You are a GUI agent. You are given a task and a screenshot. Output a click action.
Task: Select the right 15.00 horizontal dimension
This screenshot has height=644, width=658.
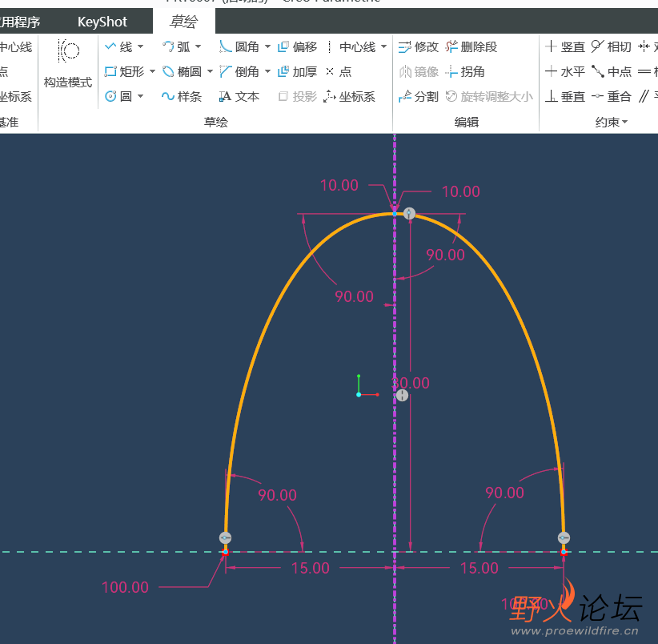[x=479, y=568]
